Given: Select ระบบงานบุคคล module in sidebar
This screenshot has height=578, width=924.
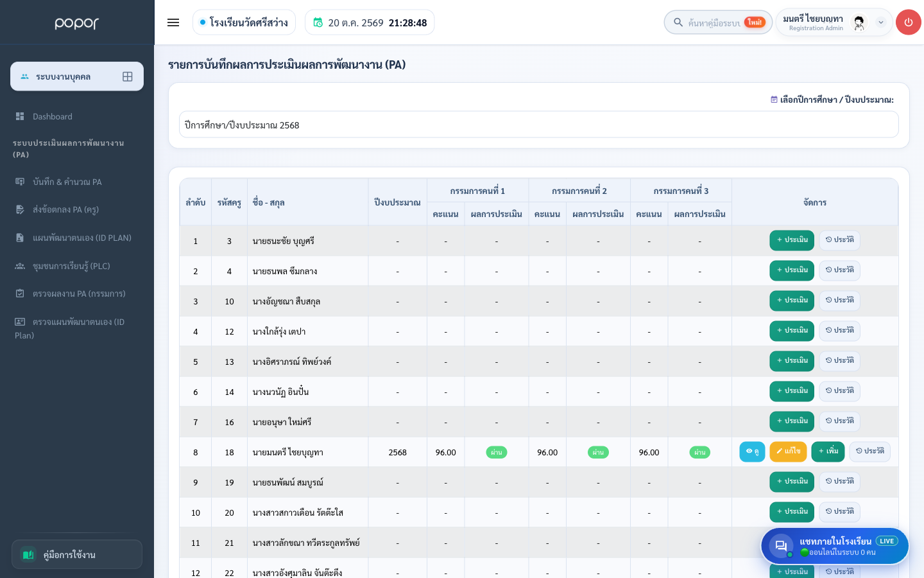Looking at the screenshot, I should (77, 76).
